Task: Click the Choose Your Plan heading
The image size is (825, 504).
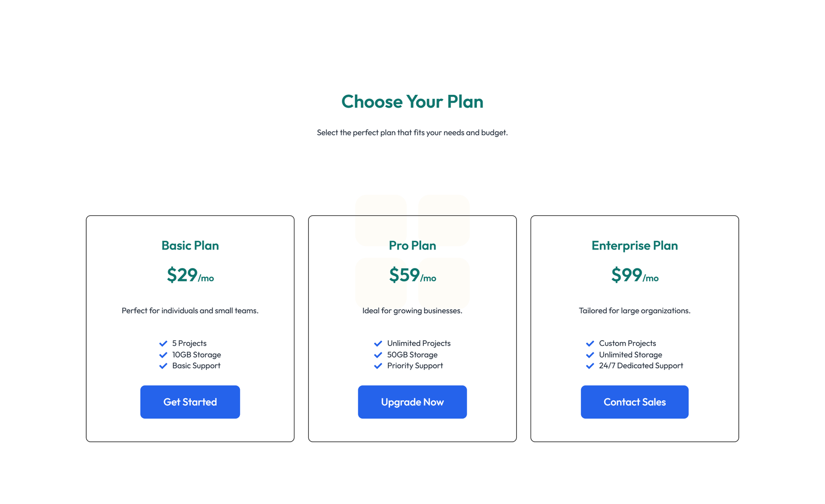Action: (x=412, y=102)
